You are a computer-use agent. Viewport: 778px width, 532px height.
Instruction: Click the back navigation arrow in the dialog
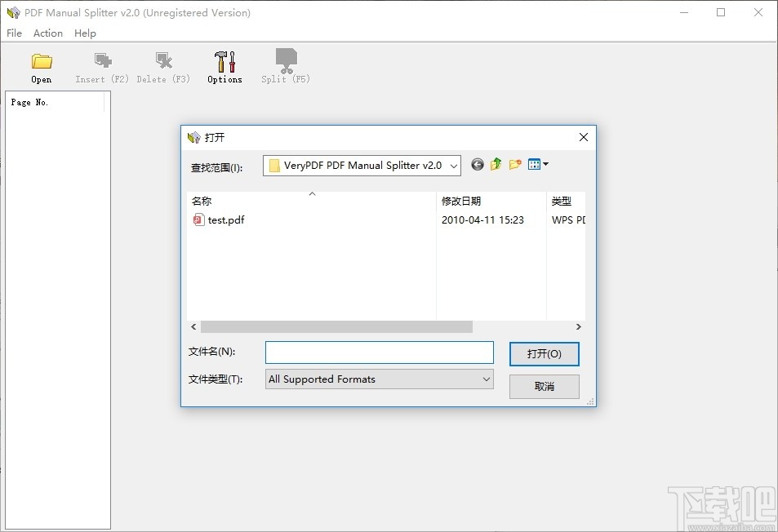point(477,164)
